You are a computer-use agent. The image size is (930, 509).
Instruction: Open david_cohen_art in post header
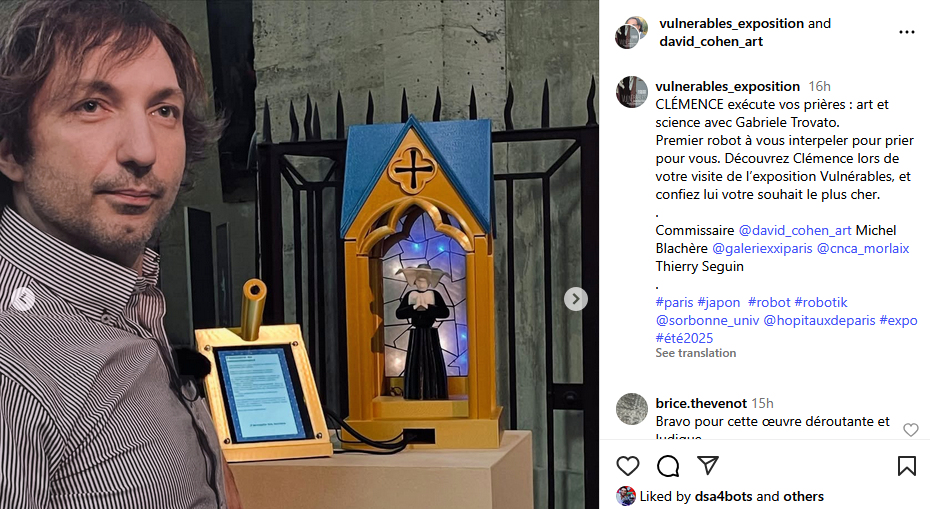(711, 42)
